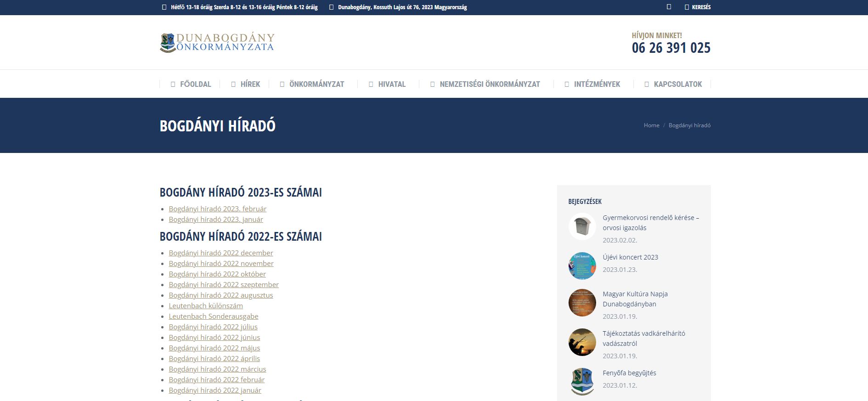
Task: Open Bogdányi híradó 2022 június
Action: (214, 338)
